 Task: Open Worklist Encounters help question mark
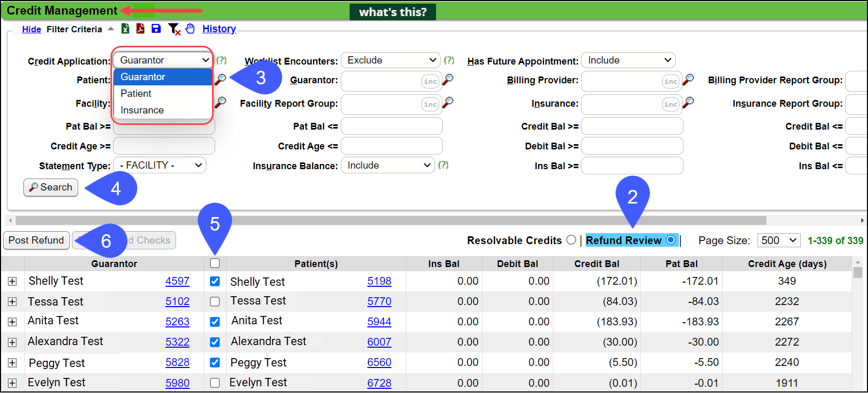pyautogui.click(x=449, y=60)
